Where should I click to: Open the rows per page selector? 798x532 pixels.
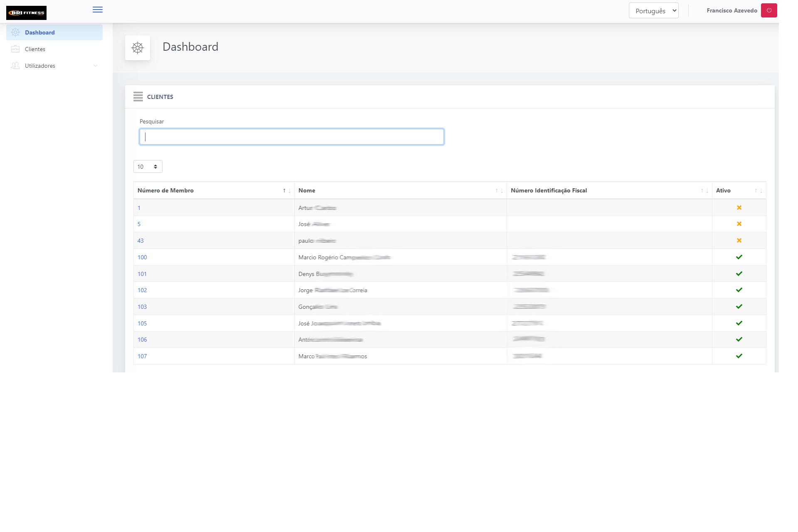(x=148, y=167)
